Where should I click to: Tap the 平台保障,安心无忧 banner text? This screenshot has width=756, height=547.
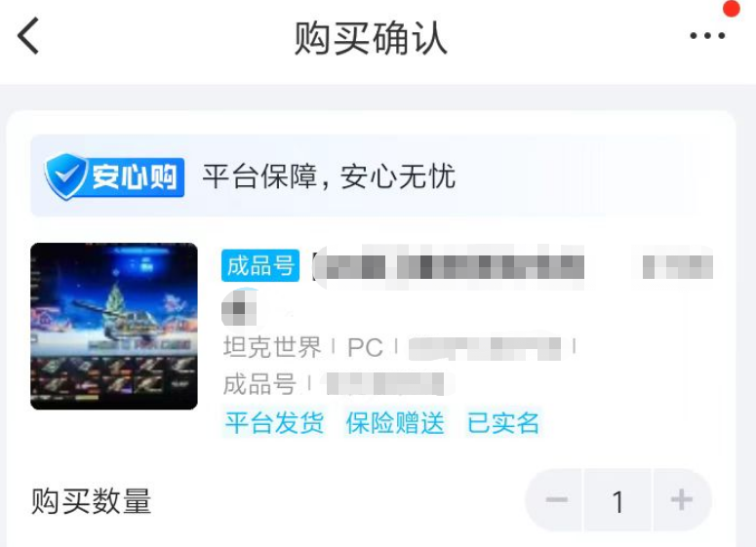329,176
